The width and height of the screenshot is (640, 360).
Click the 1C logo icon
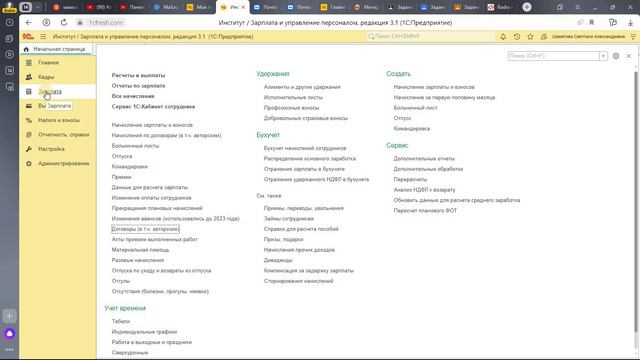coord(28,36)
